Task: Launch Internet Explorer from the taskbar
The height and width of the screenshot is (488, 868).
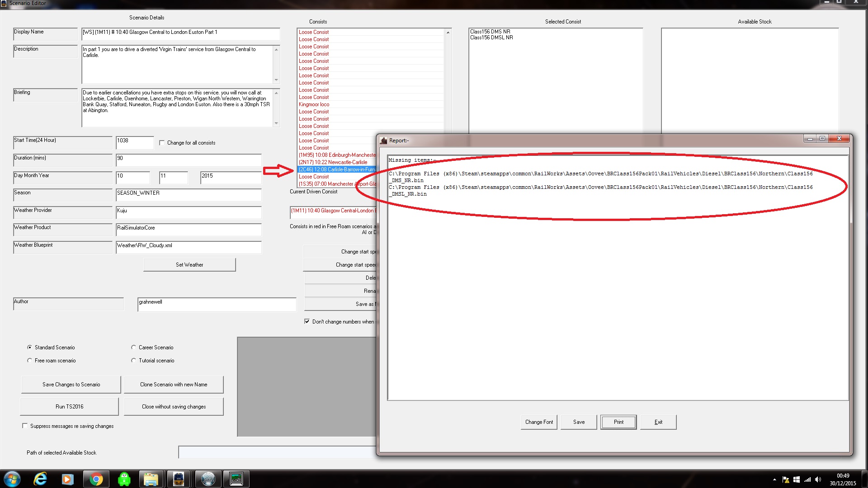Action: [x=40, y=479]
